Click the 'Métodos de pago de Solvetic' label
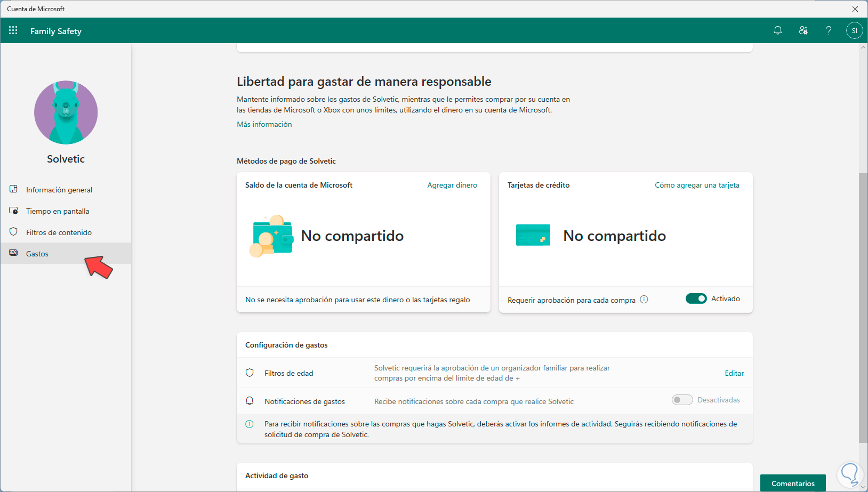868x492 pixels. [286, 161]
